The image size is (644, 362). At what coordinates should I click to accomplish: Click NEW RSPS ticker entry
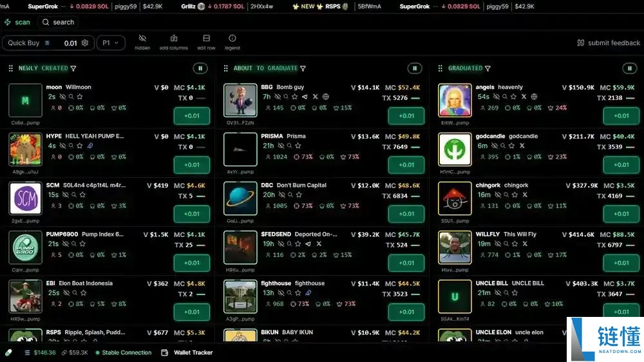click(x=336, y=6)
